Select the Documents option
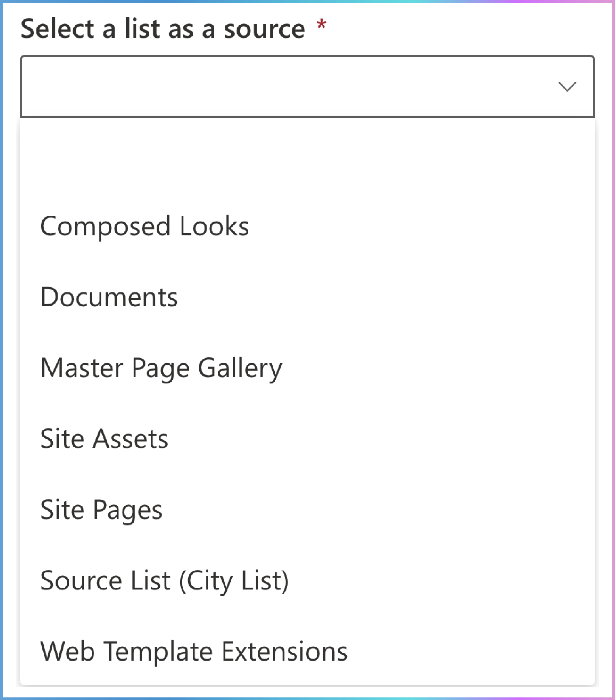 [307, 297]
